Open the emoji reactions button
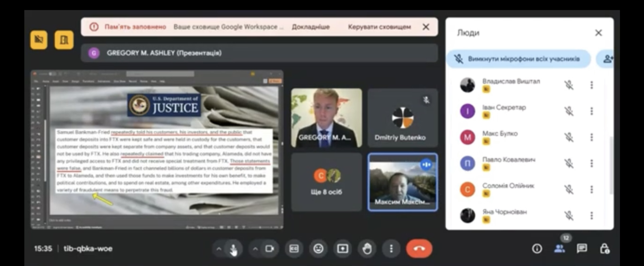This screenshot has width=644, height=266. (318, 249)
